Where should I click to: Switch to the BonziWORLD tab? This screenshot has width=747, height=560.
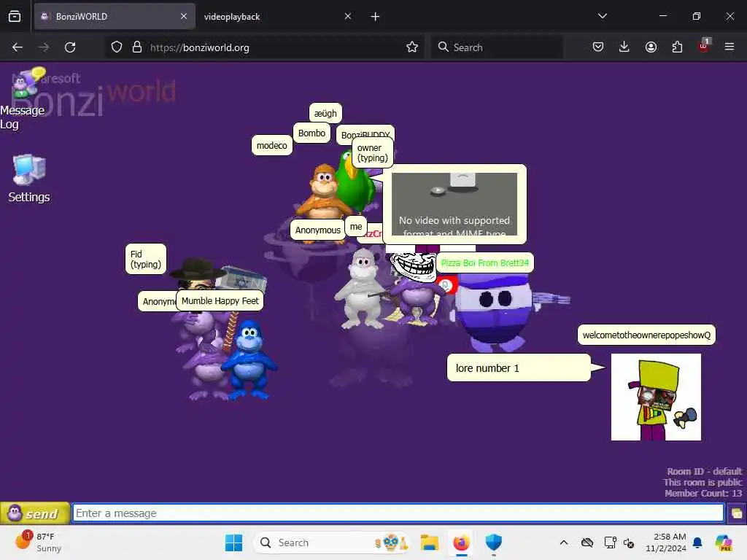click(x=115, y=17)
